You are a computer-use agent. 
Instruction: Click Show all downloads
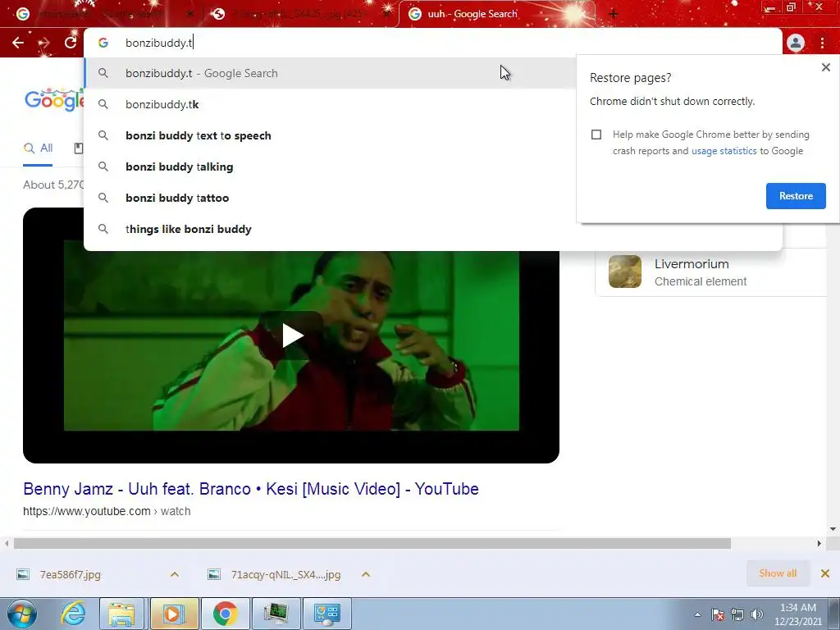pos(778,573)
